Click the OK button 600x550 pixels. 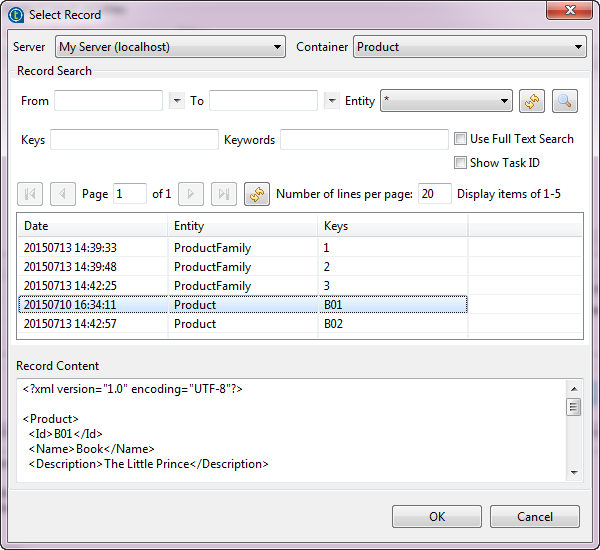(437, 517)
